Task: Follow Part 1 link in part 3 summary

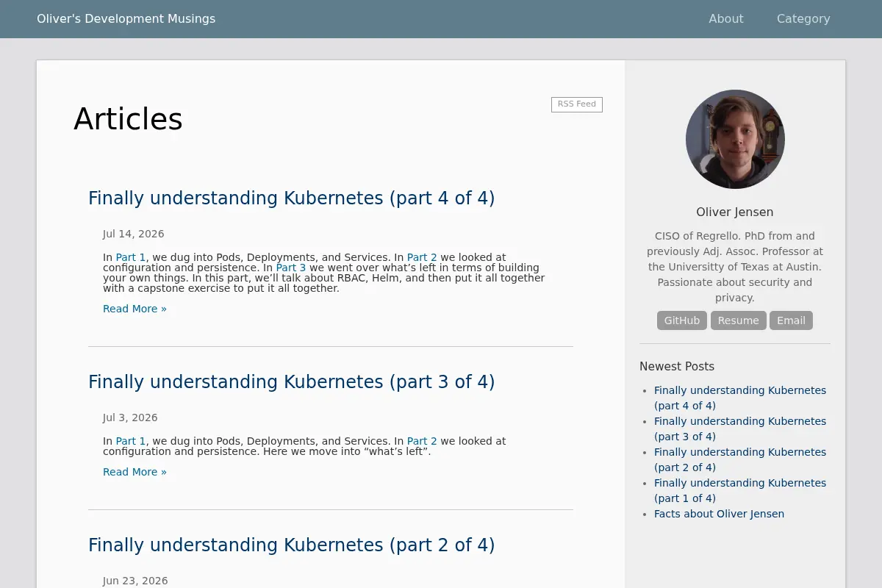Action: [x=131, y=441]
